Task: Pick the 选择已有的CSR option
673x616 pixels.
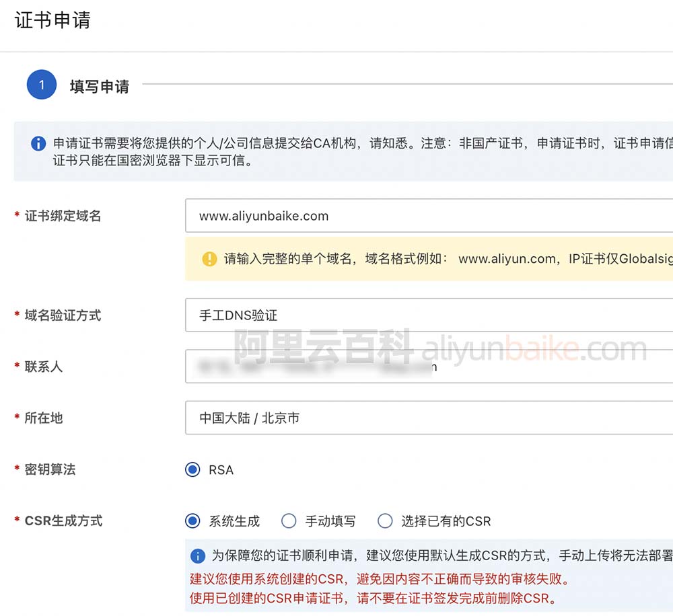Action: [385, 521]
